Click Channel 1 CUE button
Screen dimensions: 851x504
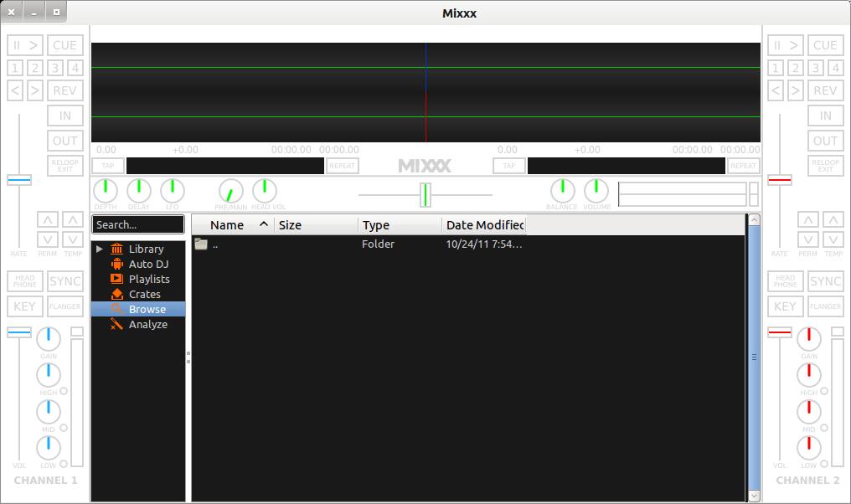click(65, 45)
